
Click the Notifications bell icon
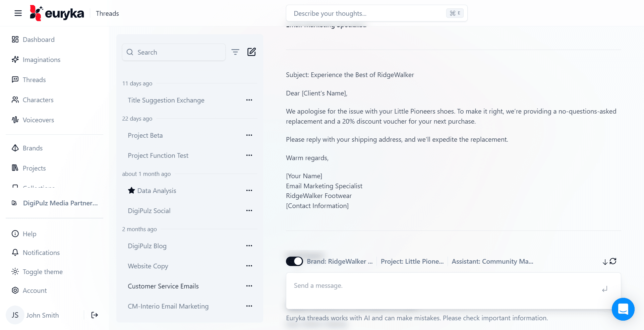click(15, 252)
